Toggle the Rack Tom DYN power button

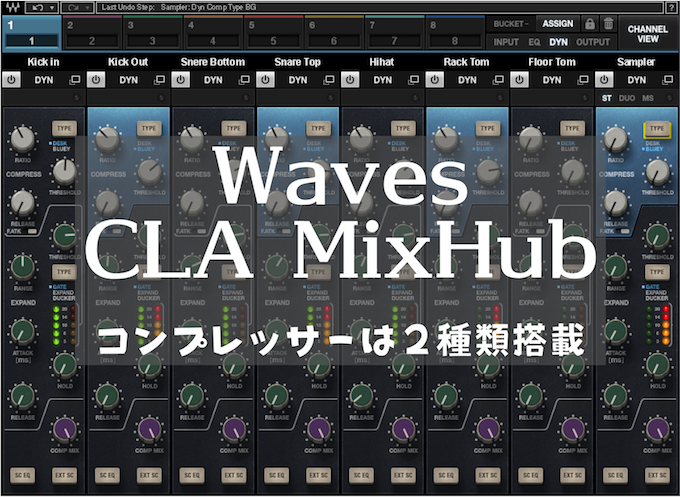pos(435,80)
